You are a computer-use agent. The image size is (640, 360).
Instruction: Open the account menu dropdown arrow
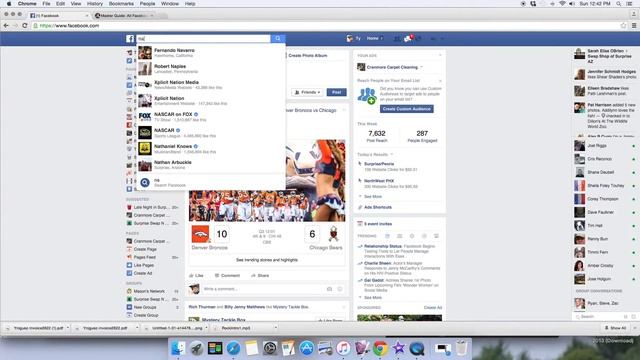442,39
